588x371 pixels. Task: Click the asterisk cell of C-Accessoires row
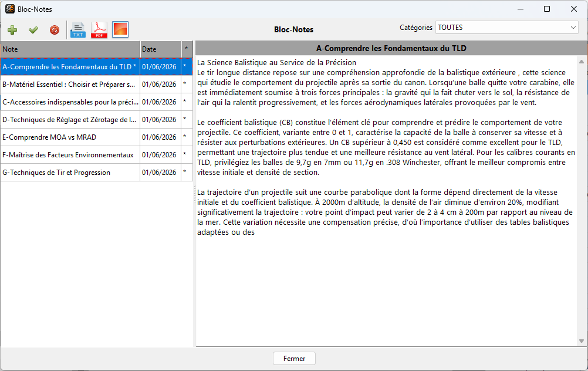187,102
